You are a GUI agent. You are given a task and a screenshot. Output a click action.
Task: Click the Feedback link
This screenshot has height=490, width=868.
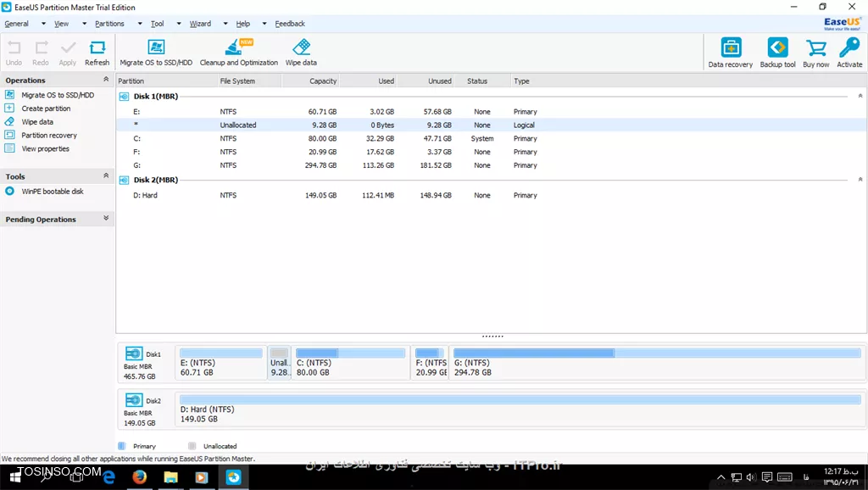pos(290,24)
